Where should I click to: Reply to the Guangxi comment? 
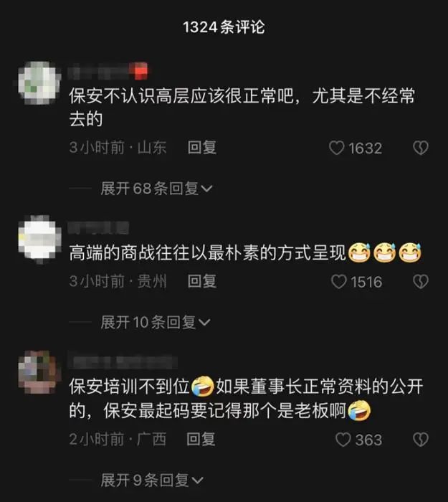click(x=201, y=439)
